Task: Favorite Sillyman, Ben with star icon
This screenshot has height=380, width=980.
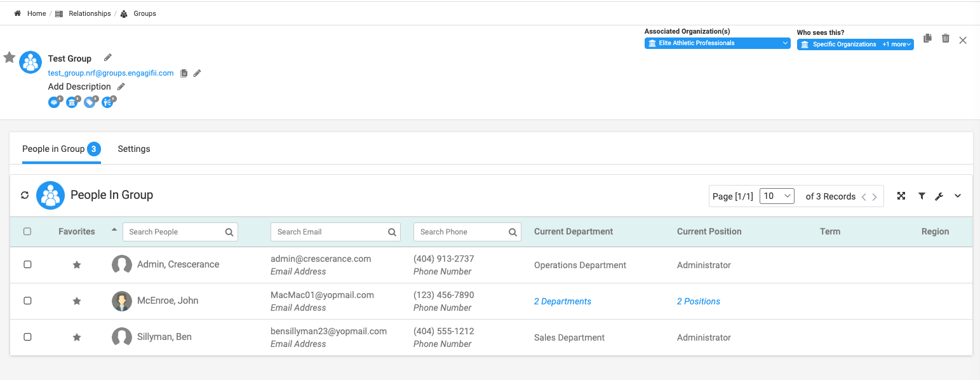Action: [x=77, y=337]
